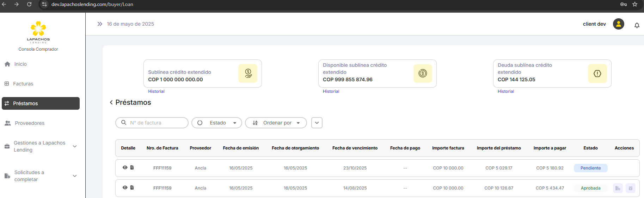Open the Estado filter dropdown
Screen dimensions: 644x198
click(216, 123)
